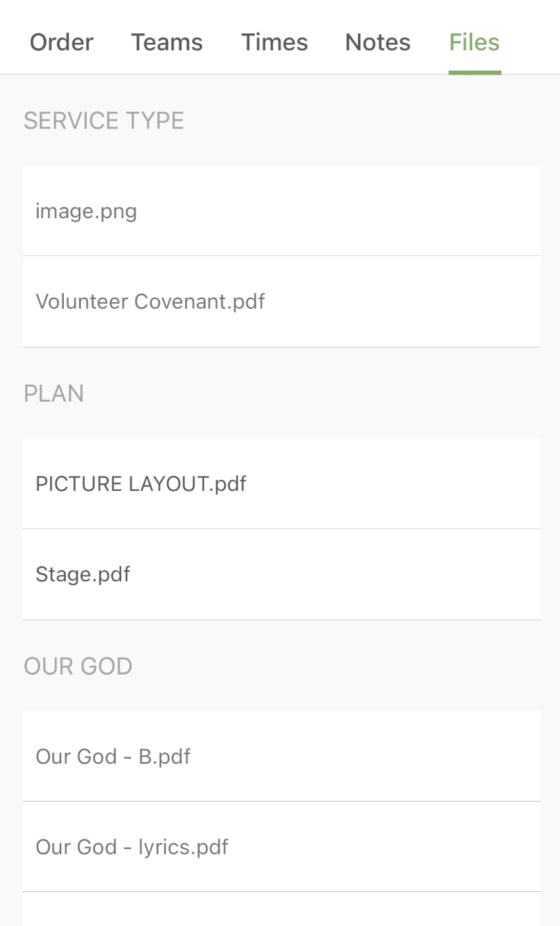This screenshot has height=926, width=560.
Task: View the PICTURE LAYOUT.pdf attachment
Action: coord(282,483)
